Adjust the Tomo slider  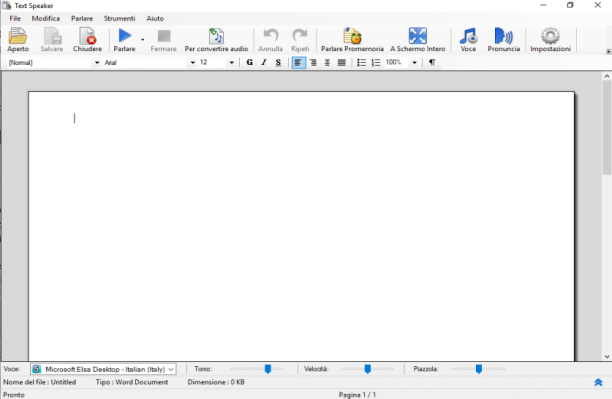coord(268,369)
